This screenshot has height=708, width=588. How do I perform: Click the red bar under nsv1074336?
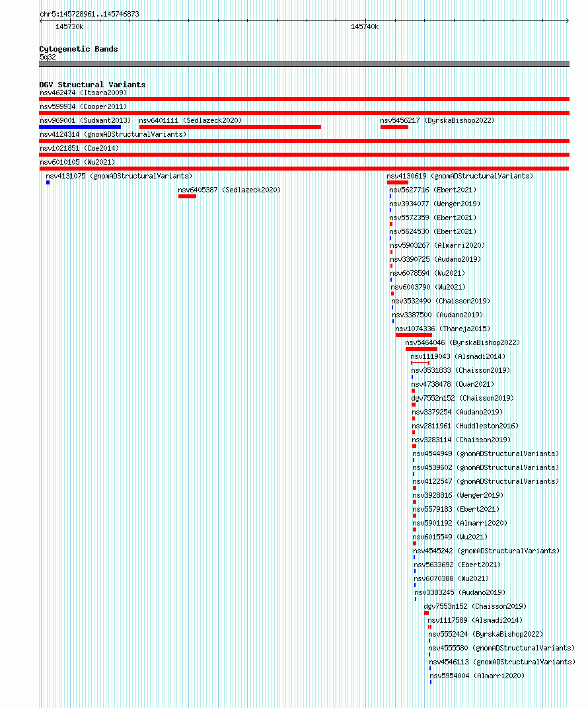pos(414,335)
